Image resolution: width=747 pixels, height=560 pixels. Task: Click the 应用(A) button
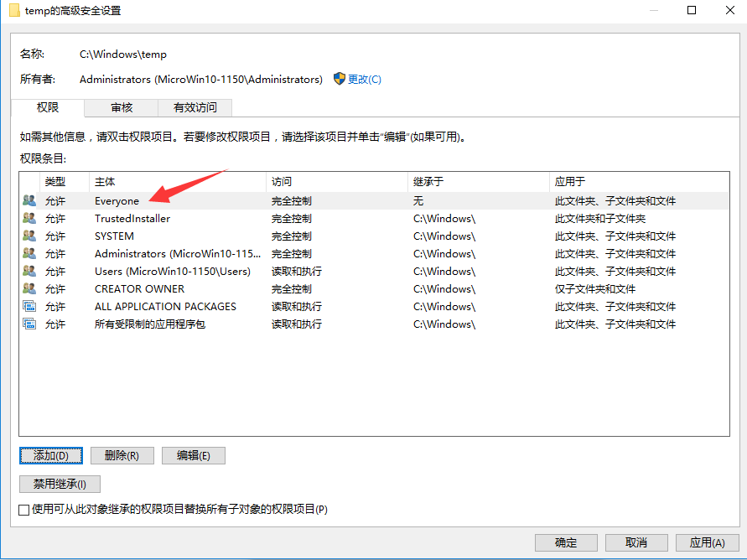[708, 542]
